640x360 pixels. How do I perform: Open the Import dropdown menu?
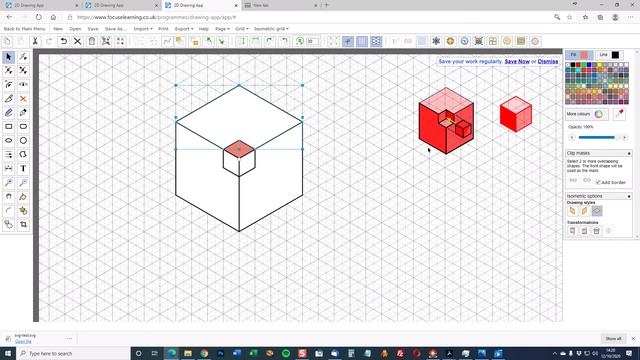tap(143, 29)
